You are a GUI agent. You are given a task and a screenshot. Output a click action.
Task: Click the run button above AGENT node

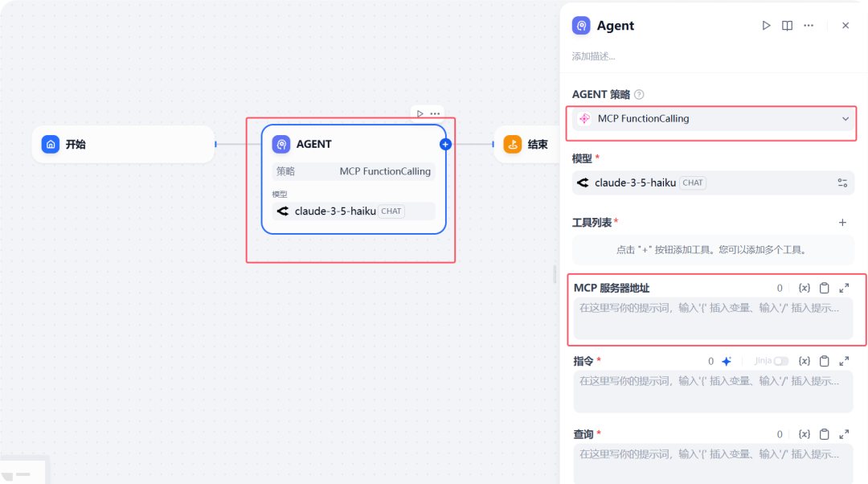tap(419, 113)
